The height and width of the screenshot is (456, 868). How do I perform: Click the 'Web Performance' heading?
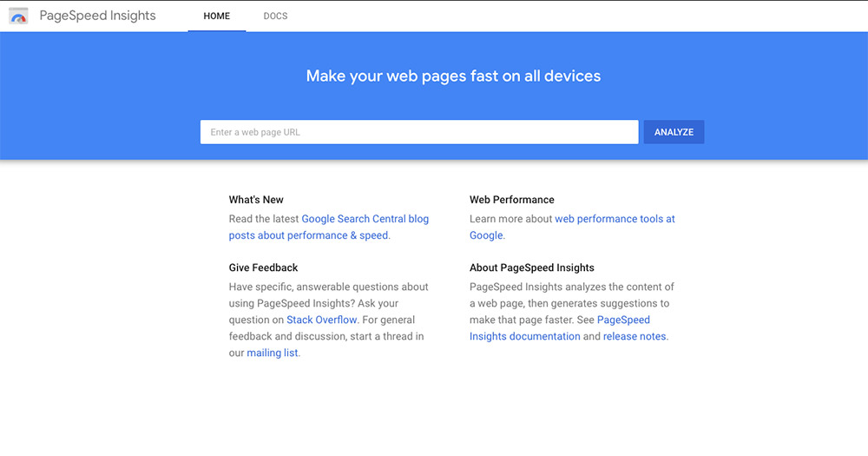pos(511,200)
